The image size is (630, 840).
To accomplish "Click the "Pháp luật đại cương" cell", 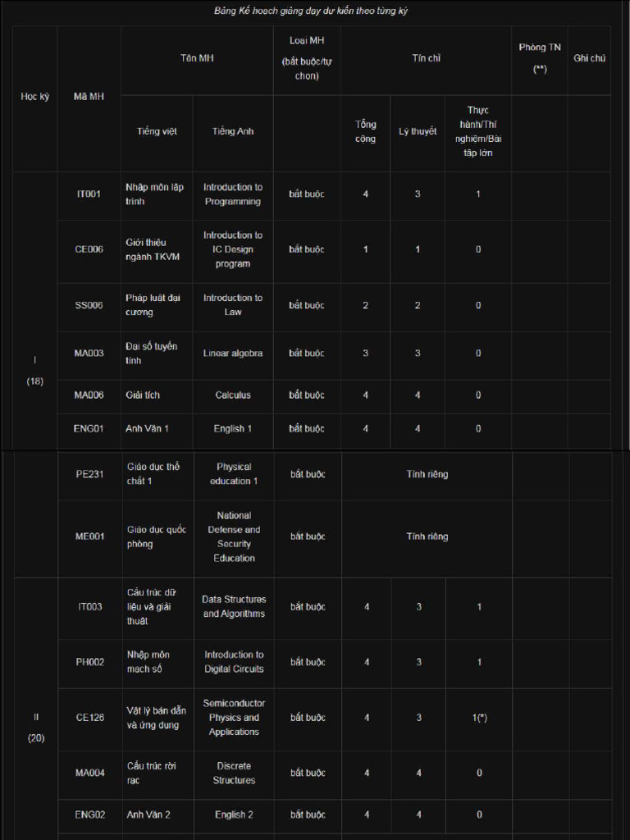I will click(x=156, y=305).
